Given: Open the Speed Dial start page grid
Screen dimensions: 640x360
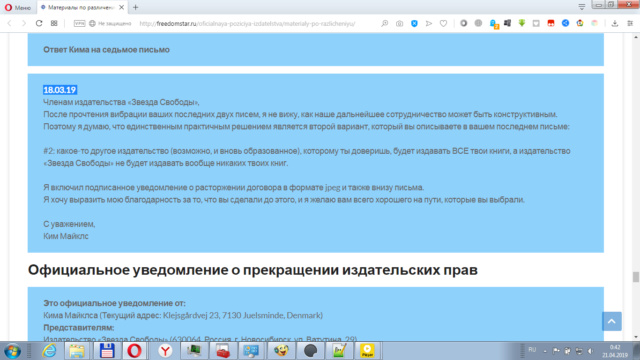Looking at the screenshot, I should pos(54,24).
